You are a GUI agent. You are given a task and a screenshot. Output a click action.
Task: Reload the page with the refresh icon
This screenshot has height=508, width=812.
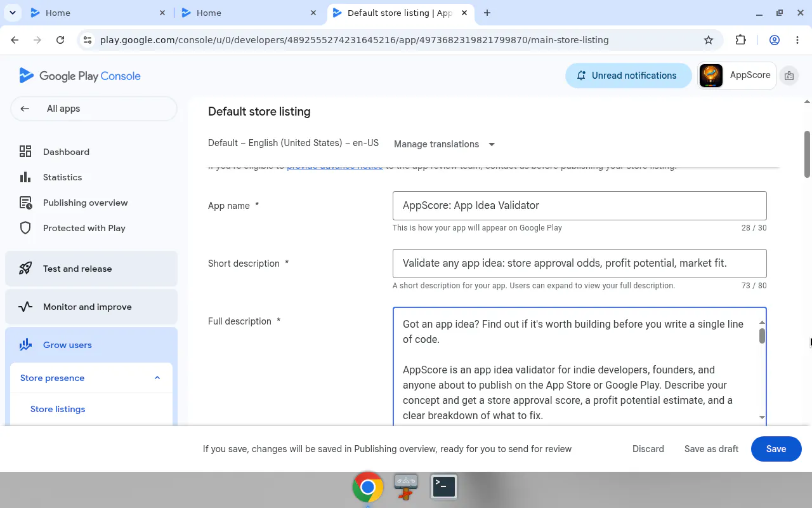tap(60, 40)
